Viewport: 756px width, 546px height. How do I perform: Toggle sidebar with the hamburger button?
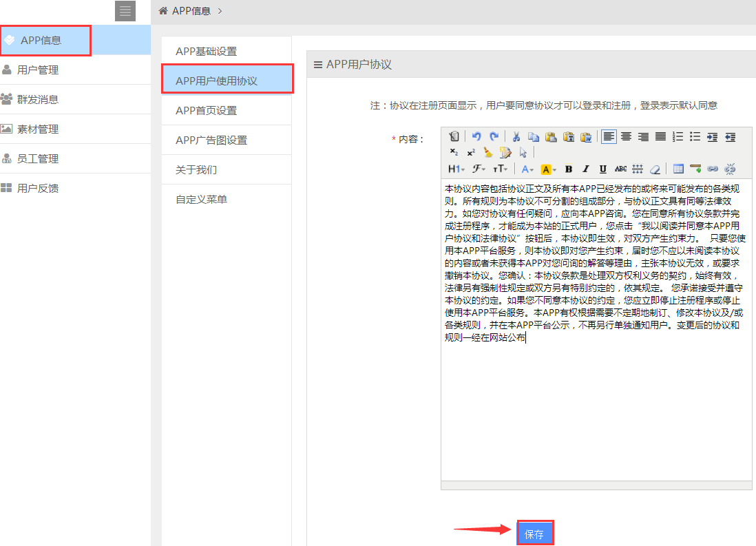pos(125,11)
